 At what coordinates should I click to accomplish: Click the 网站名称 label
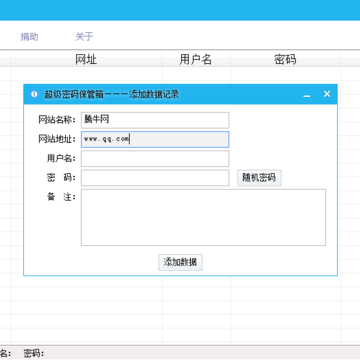(x=57, y=120)
